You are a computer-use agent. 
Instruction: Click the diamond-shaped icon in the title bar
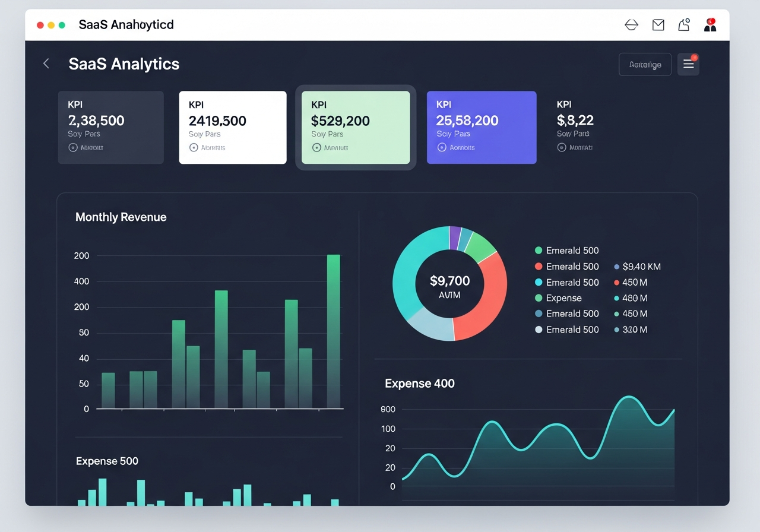click(x=631, y=25)
